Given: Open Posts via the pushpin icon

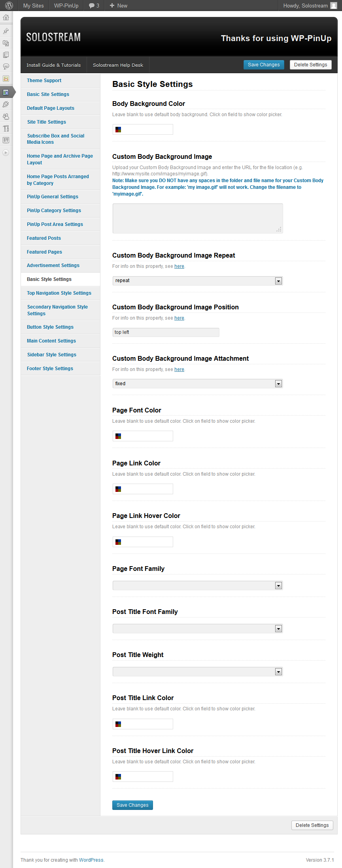Looking at the screenshot, I should click(6, 31).
